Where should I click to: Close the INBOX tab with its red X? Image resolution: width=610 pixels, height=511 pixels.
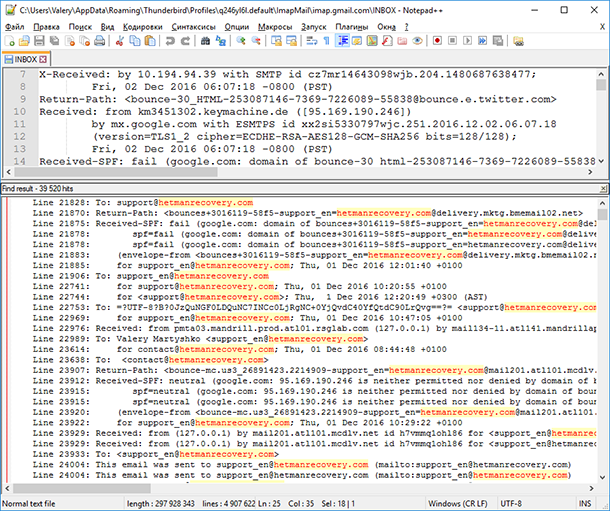tap(43, 60)
